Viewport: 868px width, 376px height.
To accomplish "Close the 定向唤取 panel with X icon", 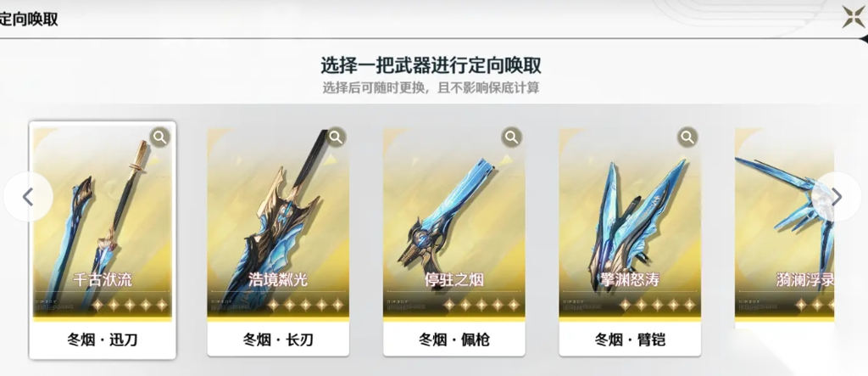I will (x=853, y=17).
